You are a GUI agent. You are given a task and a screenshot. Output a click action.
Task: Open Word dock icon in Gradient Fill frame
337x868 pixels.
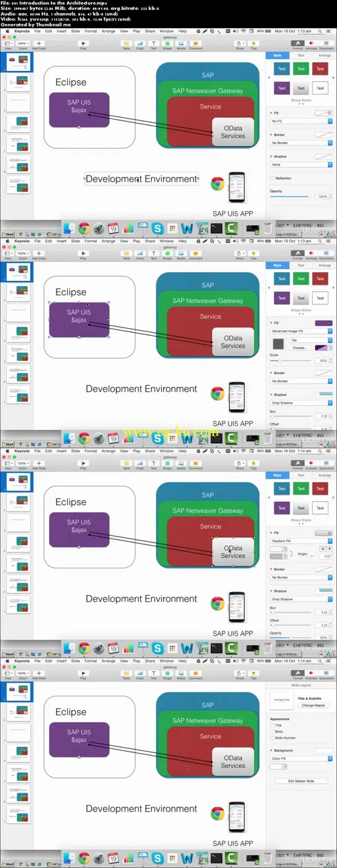186,648
